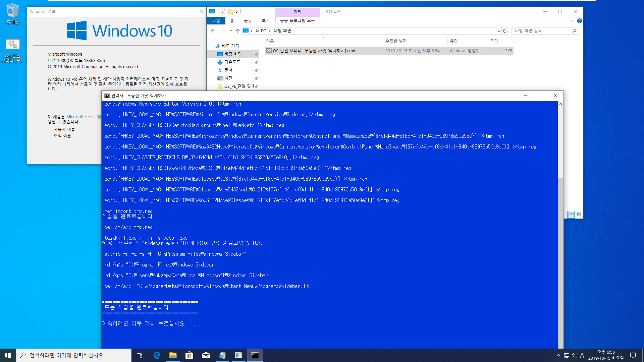Switch Explorer to details view icon

[571, 215]
